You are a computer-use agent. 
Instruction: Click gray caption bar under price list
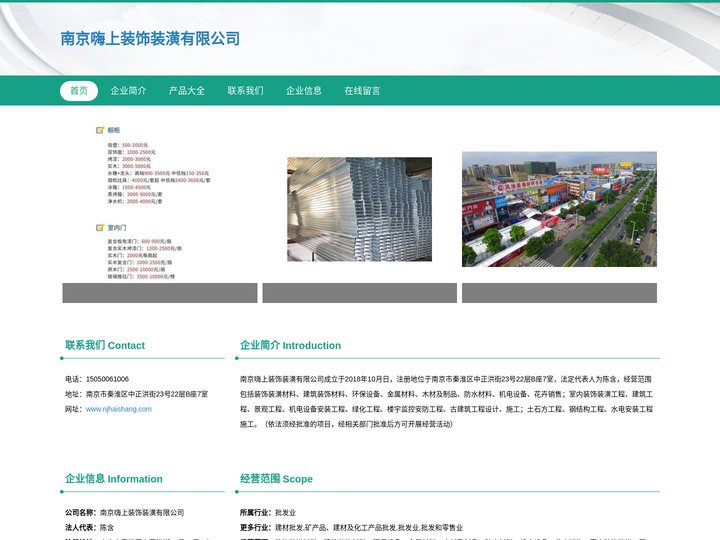click(160, 293)
